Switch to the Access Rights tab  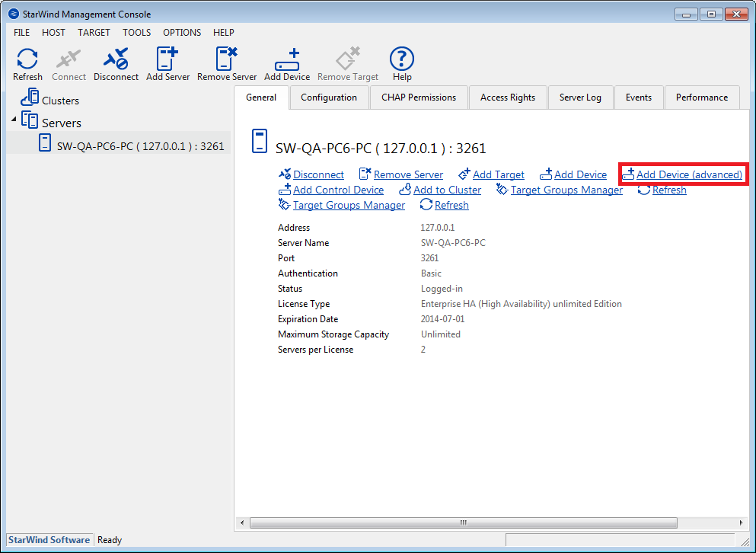(x=508, y=97)
